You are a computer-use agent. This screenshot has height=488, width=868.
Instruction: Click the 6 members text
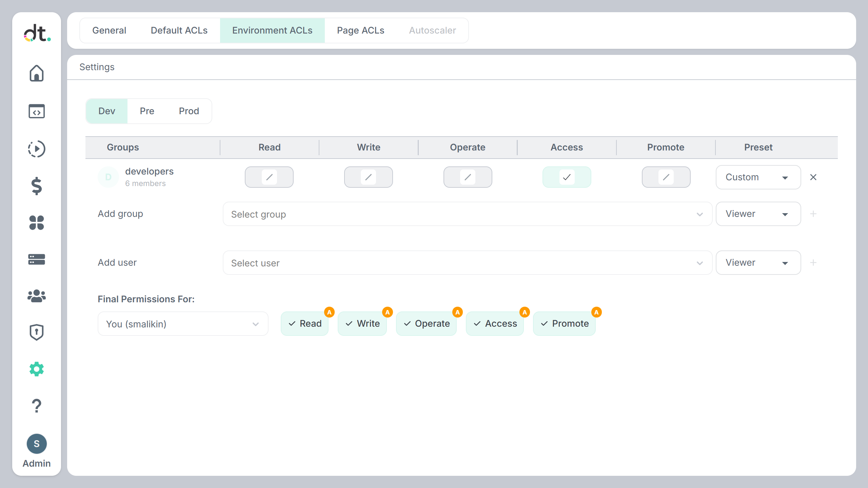coord(145,183)
